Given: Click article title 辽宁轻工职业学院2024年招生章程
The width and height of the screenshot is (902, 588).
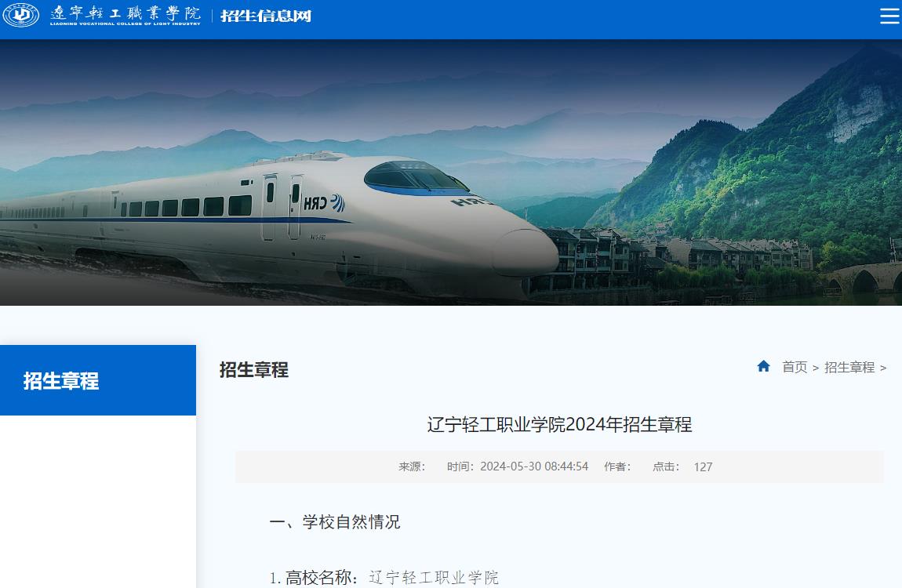Looking at the screenshot, I should point(559,424).
